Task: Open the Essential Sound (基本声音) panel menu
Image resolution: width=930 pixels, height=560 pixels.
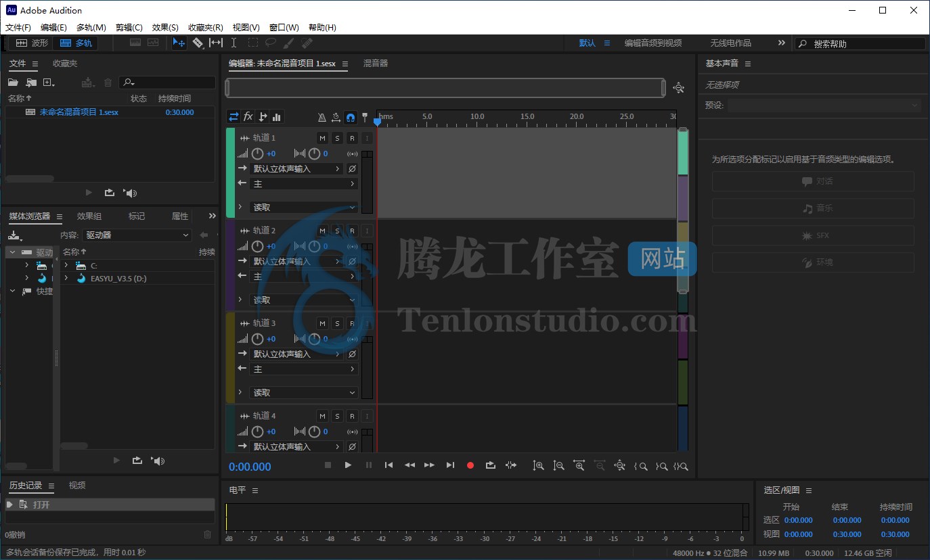Action: pyautogui.click(x=747, y=64)
